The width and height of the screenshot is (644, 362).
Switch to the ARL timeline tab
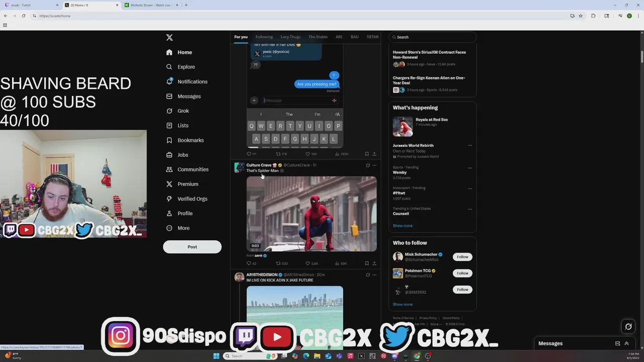[x=339, y=37]
